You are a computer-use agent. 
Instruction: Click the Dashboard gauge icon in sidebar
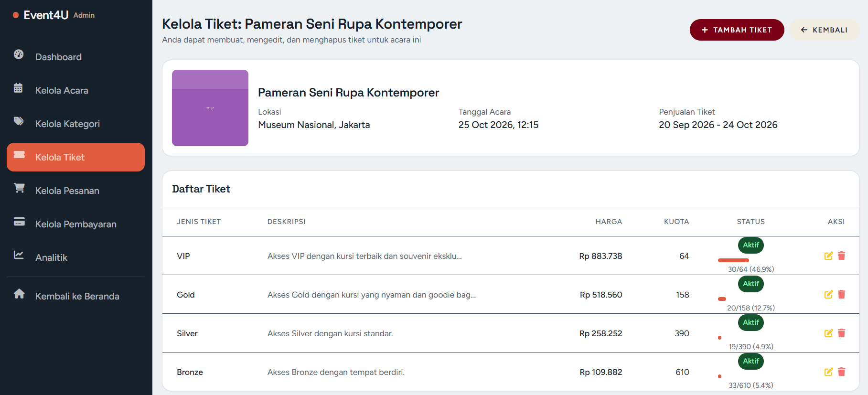(x=19, y=54)
